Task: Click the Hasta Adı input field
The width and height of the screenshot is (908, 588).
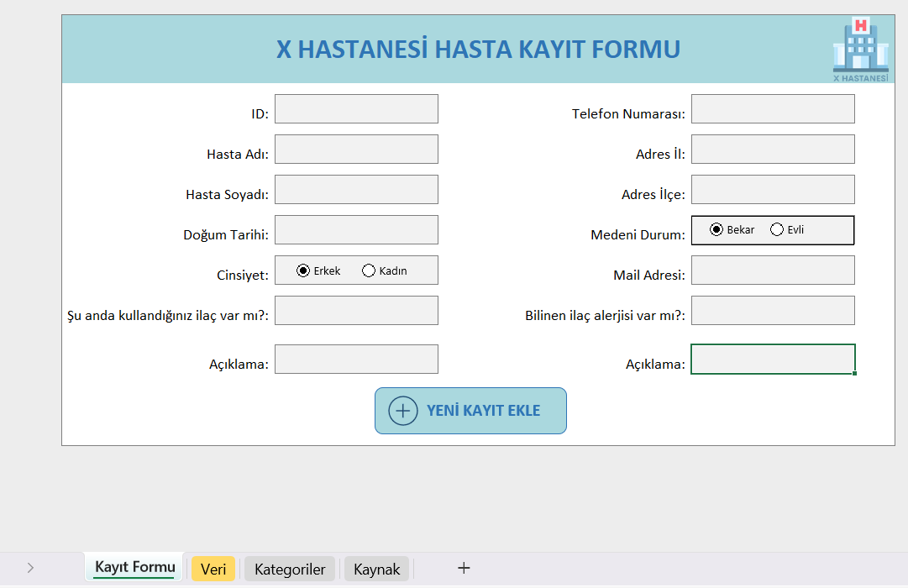Action: (356, 149)
